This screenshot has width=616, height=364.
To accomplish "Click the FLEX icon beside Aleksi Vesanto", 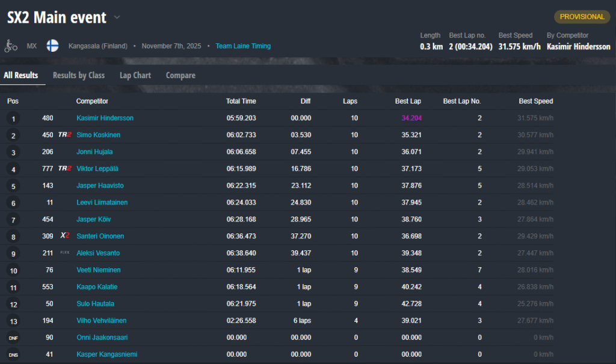I will [x=64, y=253].
